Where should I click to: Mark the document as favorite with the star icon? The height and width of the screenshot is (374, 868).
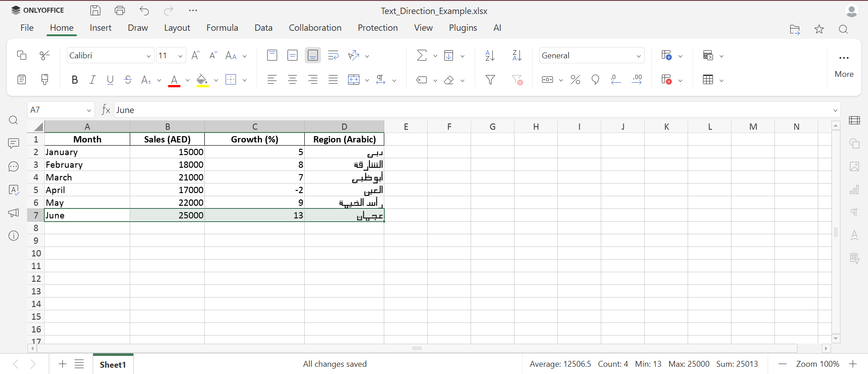pos(819,29)
